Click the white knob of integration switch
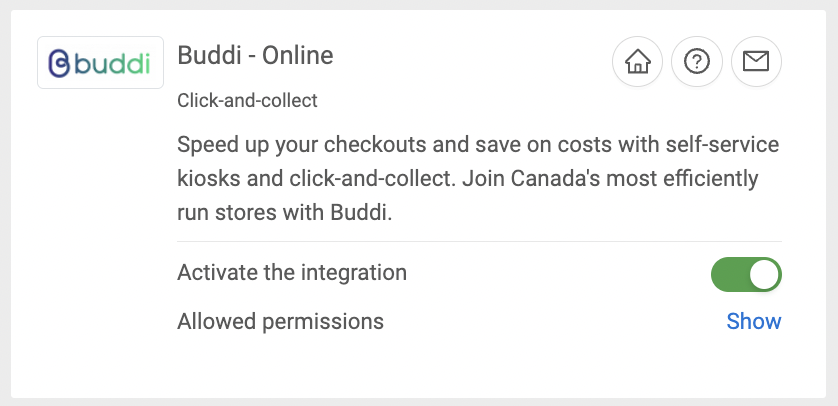This screenshot has height=406, width=838. click(x=764, y=275)
